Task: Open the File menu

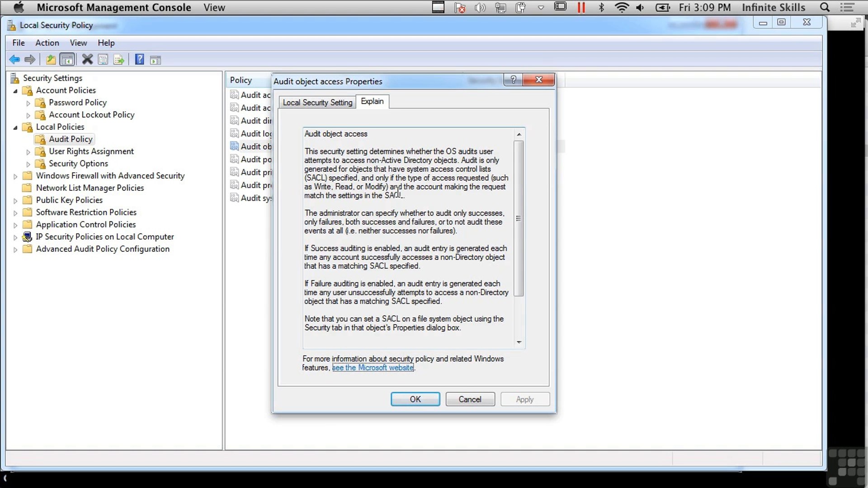Action: point(19,42)
